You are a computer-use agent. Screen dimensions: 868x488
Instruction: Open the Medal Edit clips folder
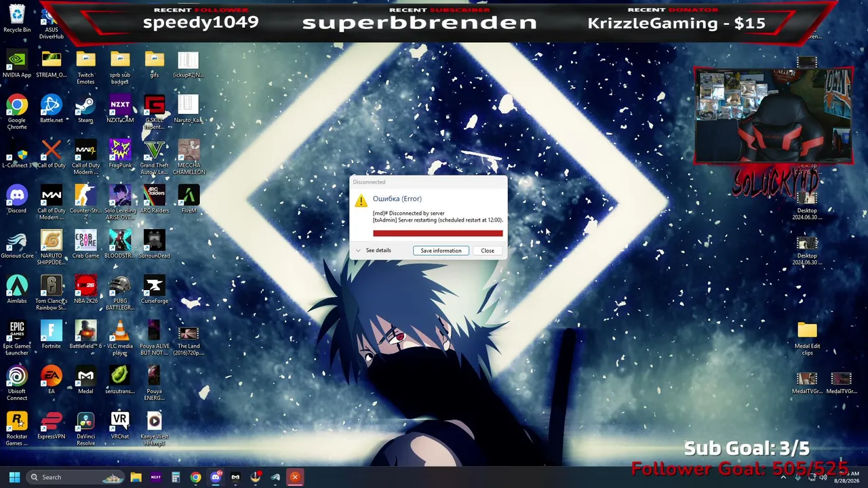(x=807, y=339)
